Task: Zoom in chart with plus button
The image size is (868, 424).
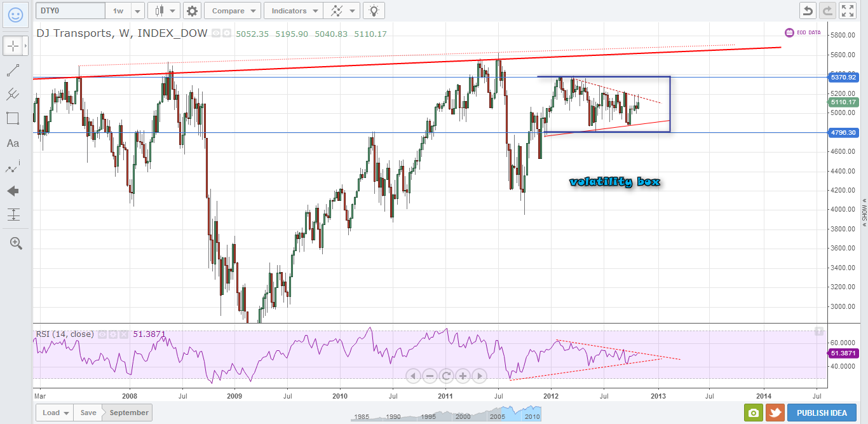Action: coord(463,376)
